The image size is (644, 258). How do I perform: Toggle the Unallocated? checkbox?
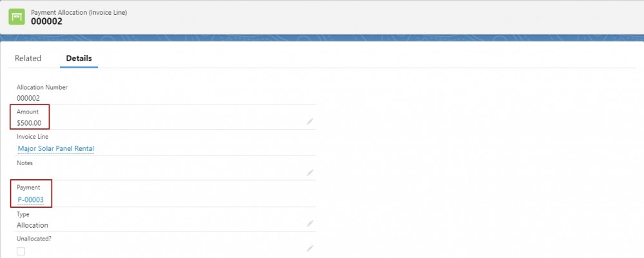[x=21, y=251]
